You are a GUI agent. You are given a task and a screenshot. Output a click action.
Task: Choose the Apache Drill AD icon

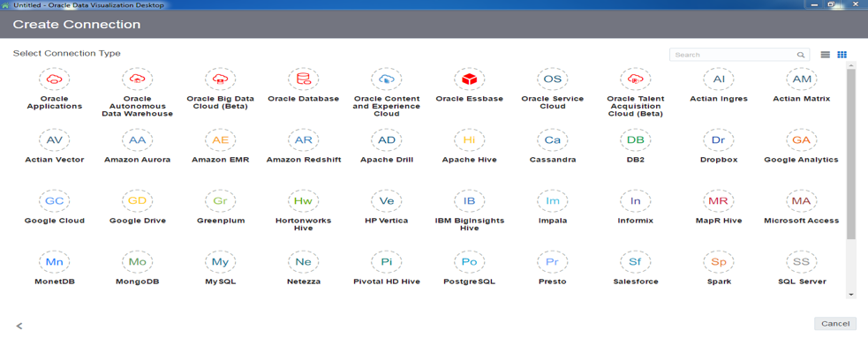click(x=387, y=140)
